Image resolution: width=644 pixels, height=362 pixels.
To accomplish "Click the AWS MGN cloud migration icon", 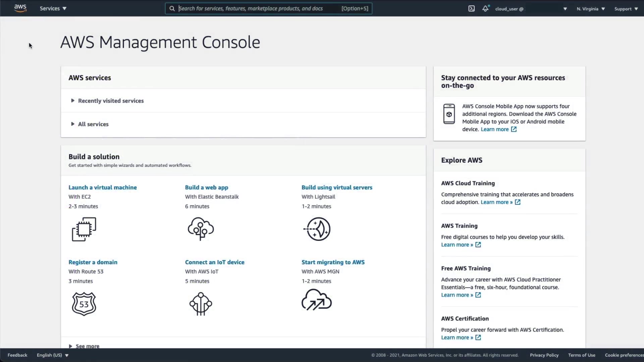I will point(316,300).
